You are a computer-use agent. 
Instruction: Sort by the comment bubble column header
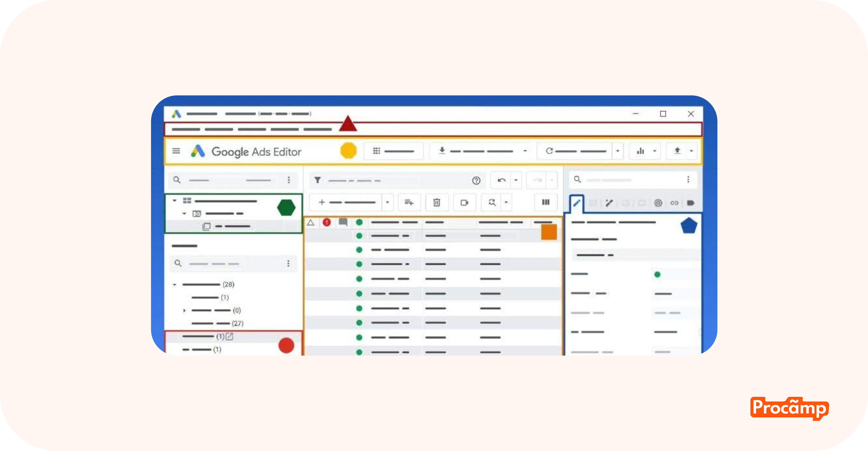click(343, 222)
